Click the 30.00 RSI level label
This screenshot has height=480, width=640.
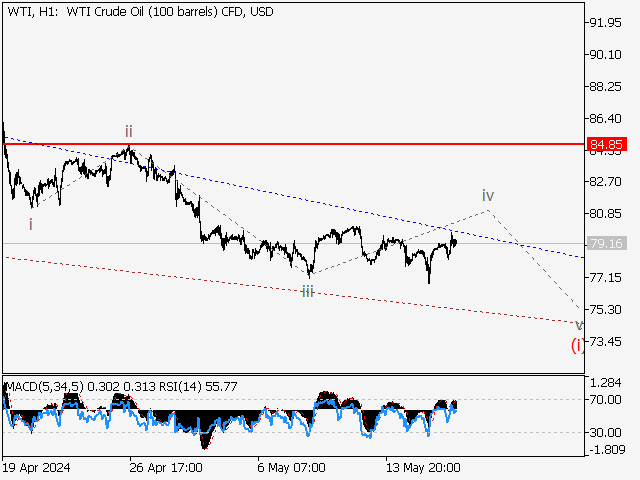[606, 432]
